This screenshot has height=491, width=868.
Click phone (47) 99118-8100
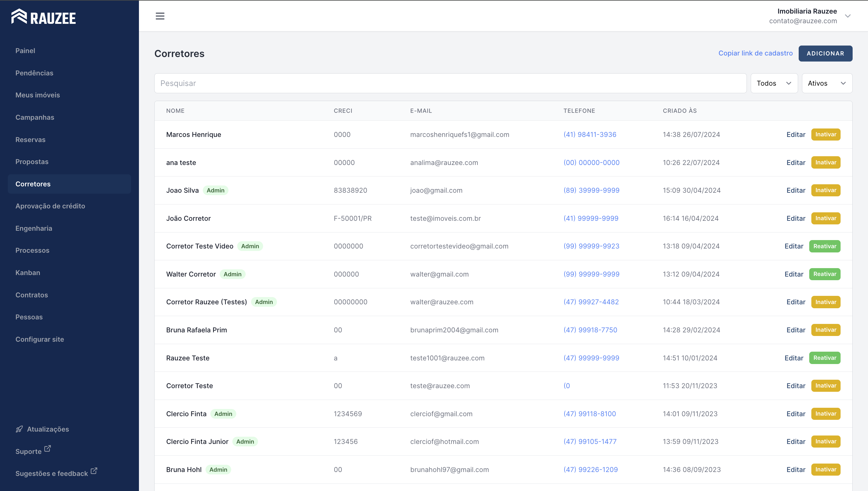(x=590, y=414)
